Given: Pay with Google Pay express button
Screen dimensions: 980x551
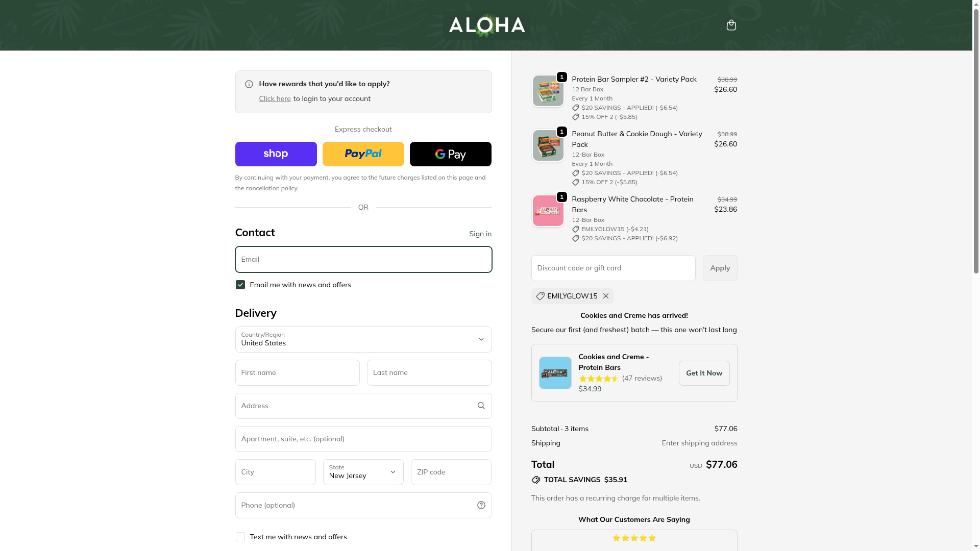Looking at the screenshot, I should (x=451, y=154).
